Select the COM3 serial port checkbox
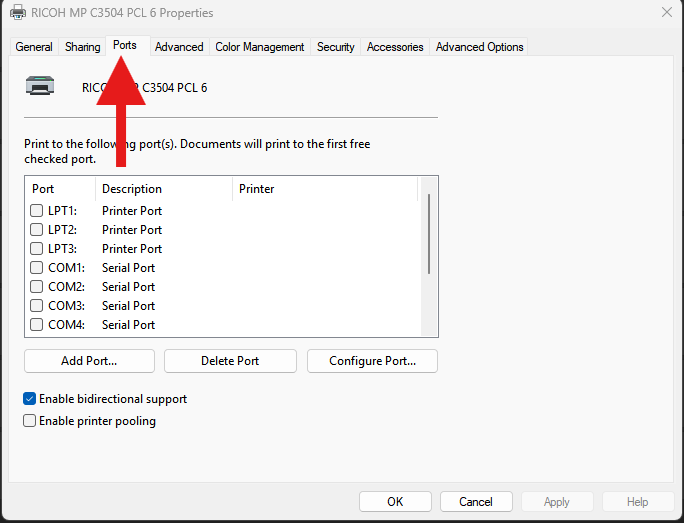Screen dimensions: 684x523 point(37,305)
